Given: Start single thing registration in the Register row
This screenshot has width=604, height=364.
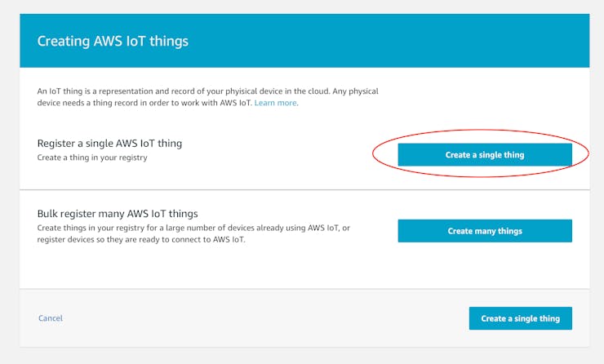Looking at the screenshot, I should point(485,155).
